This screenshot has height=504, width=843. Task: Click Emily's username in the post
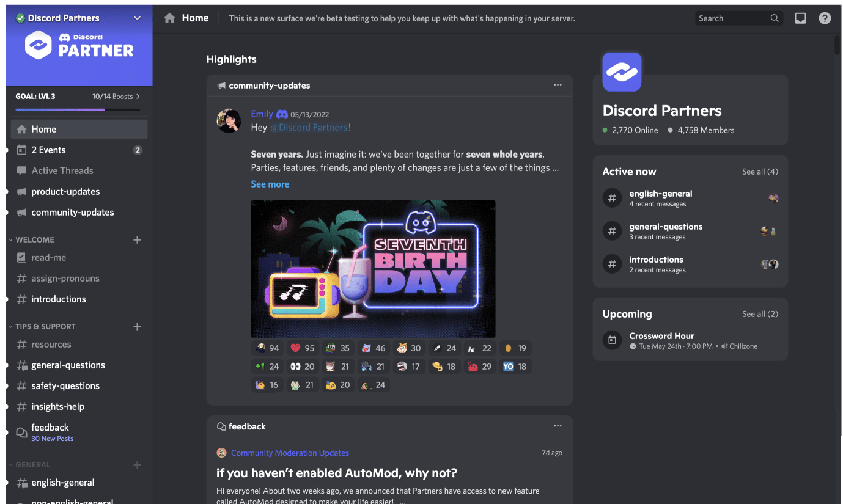(262, 114)
